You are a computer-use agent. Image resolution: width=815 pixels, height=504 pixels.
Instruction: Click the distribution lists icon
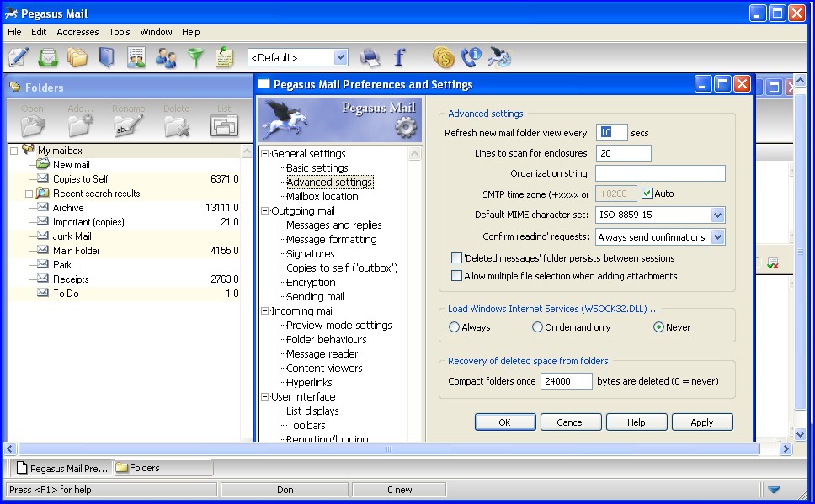tap(166, 57)
